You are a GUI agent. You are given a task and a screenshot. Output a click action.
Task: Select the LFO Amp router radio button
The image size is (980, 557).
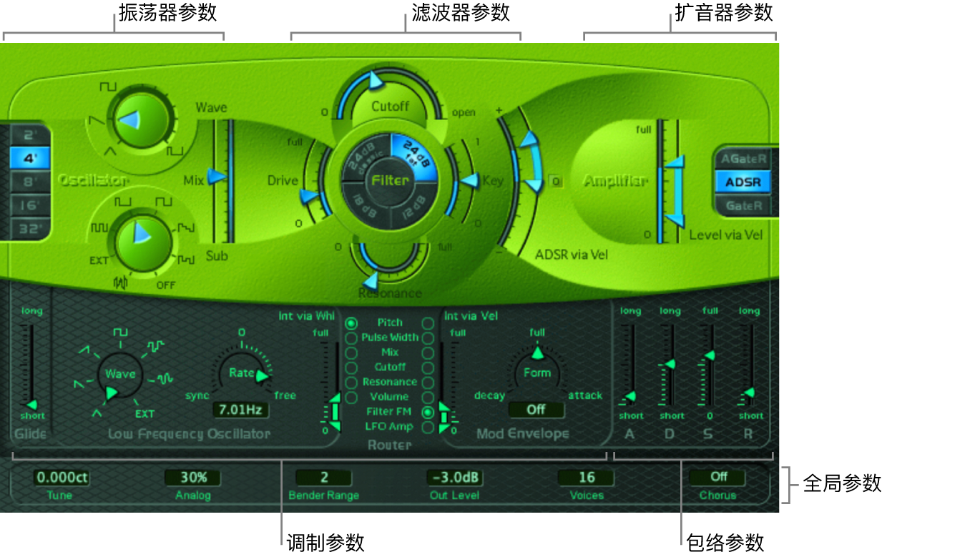(428, 427)
